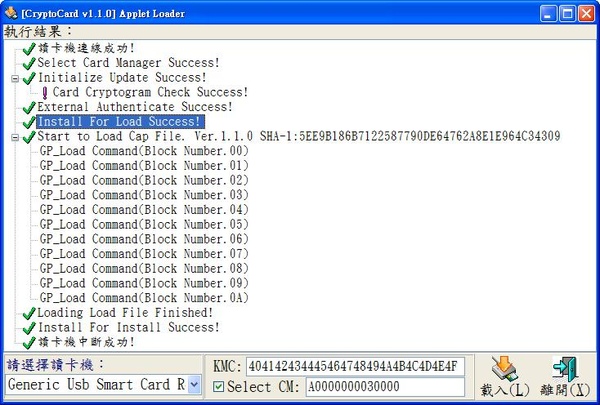This screenshot has width=600, height=405.
Task: Open the Generic Usb Smart Card reader dropdown
Action: [194, 384]
